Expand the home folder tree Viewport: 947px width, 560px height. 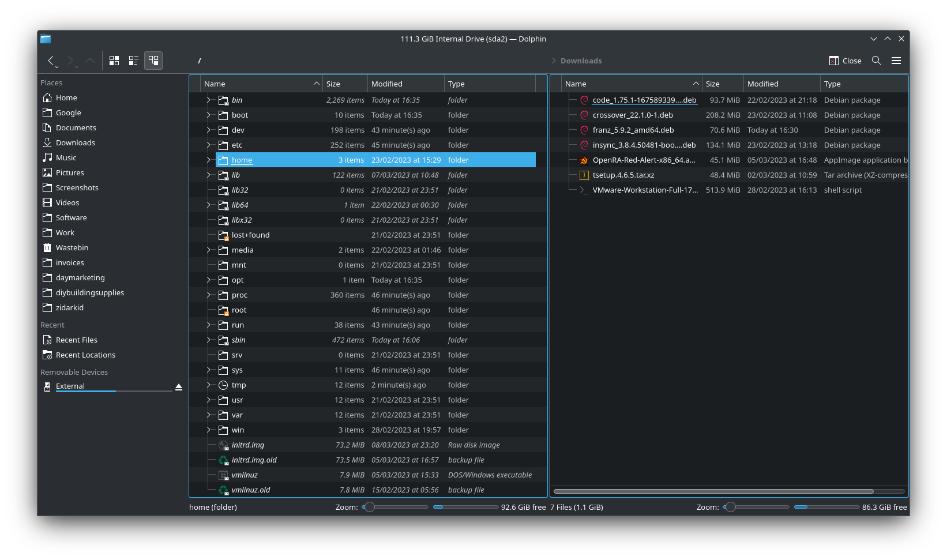209,160
